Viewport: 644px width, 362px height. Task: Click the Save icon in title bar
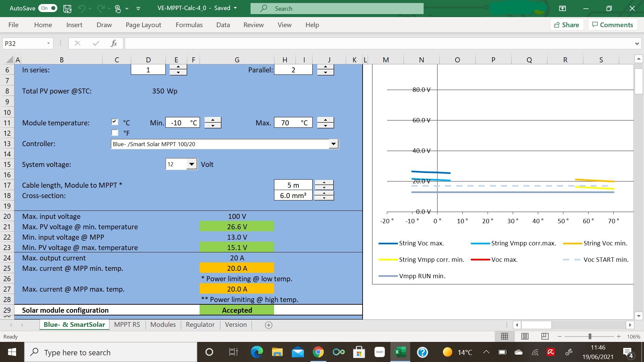coord(67,8)
